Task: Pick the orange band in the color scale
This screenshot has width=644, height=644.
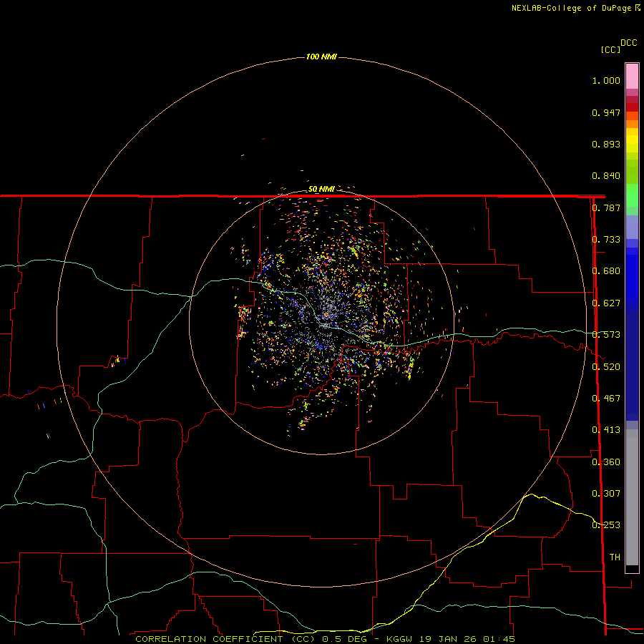Action: pyautogui.click(x=632, y=124)
